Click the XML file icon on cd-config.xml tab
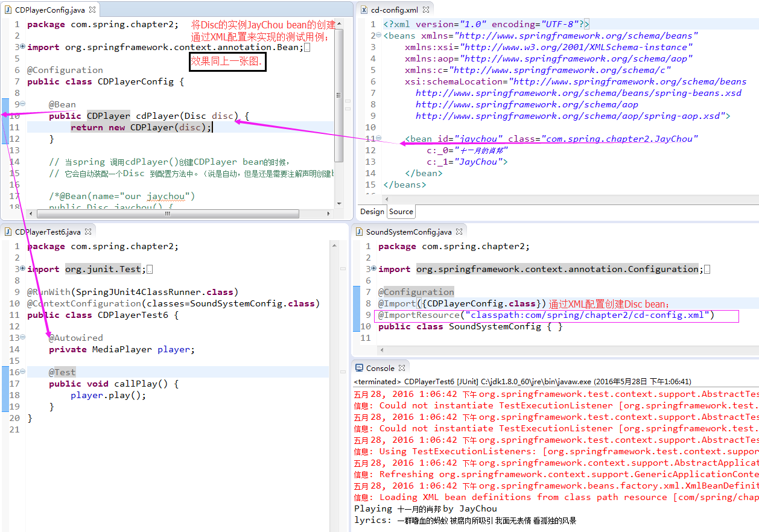This screenshot has height=532, width=759. pyautogui.click(x=364, y=10)
